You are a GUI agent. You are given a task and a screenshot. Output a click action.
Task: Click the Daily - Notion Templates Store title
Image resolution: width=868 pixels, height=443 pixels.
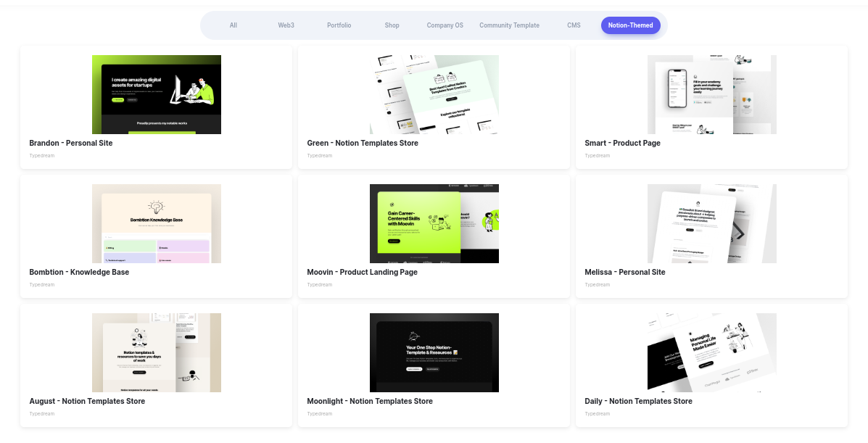pyautogui.click(x=638, y=402)
